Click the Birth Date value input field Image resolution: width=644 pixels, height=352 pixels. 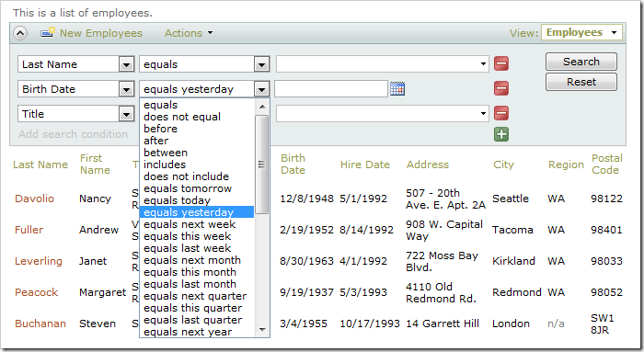click(331, 88)
